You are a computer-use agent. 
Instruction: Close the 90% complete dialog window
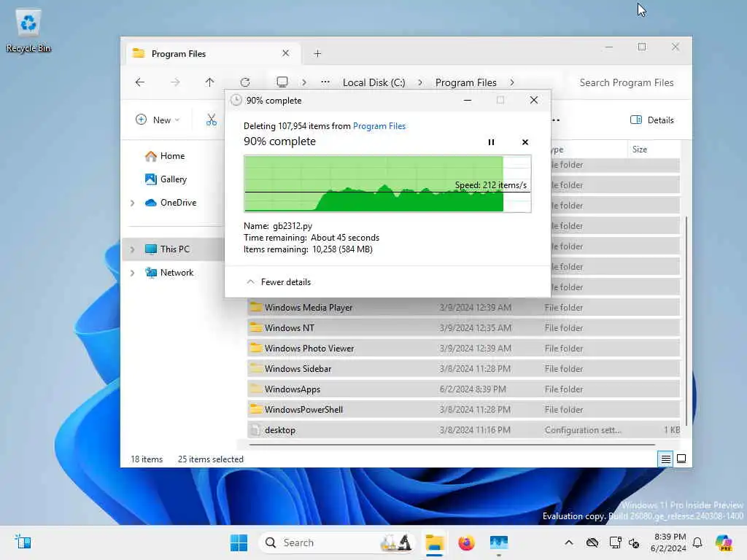click(x=533, y=100)
